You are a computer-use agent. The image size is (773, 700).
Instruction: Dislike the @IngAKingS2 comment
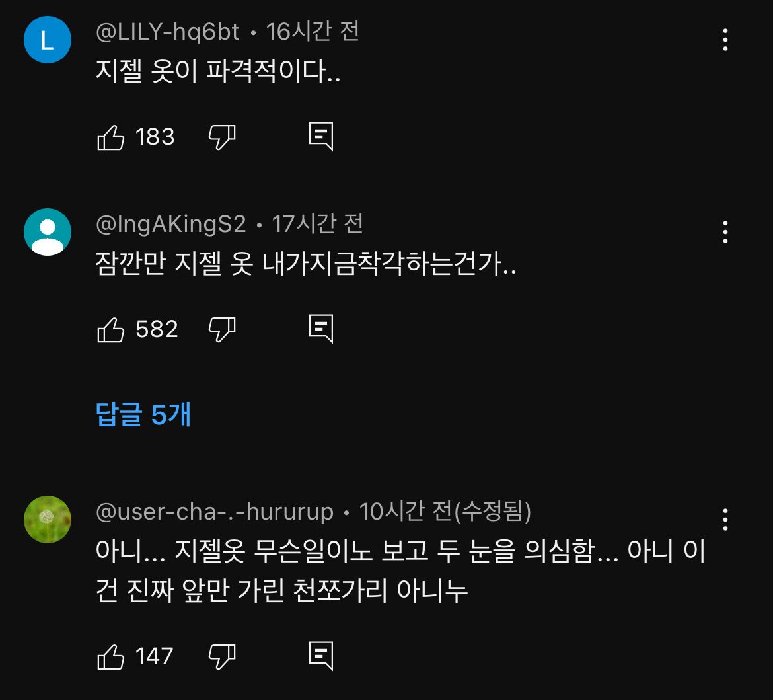point(222,329)
